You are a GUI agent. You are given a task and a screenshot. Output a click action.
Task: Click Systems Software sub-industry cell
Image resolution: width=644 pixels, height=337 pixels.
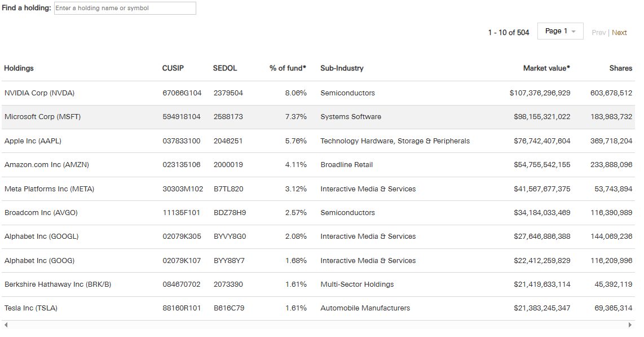point(351,117)
